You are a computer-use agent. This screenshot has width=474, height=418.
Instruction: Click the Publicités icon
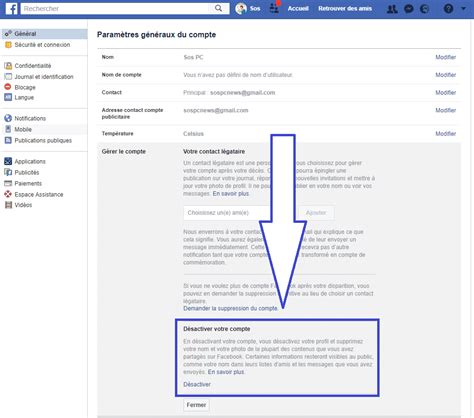8,172
